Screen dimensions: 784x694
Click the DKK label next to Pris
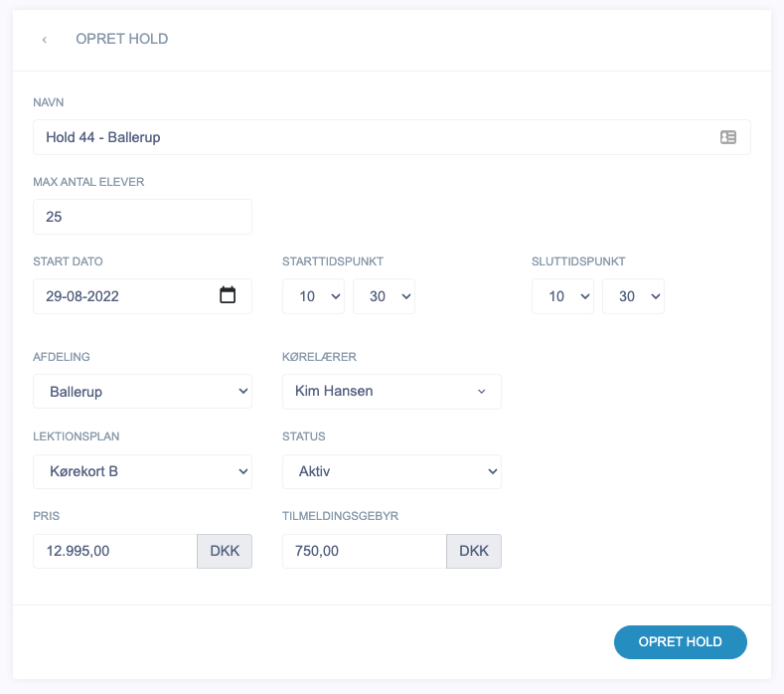pos(225,551)
